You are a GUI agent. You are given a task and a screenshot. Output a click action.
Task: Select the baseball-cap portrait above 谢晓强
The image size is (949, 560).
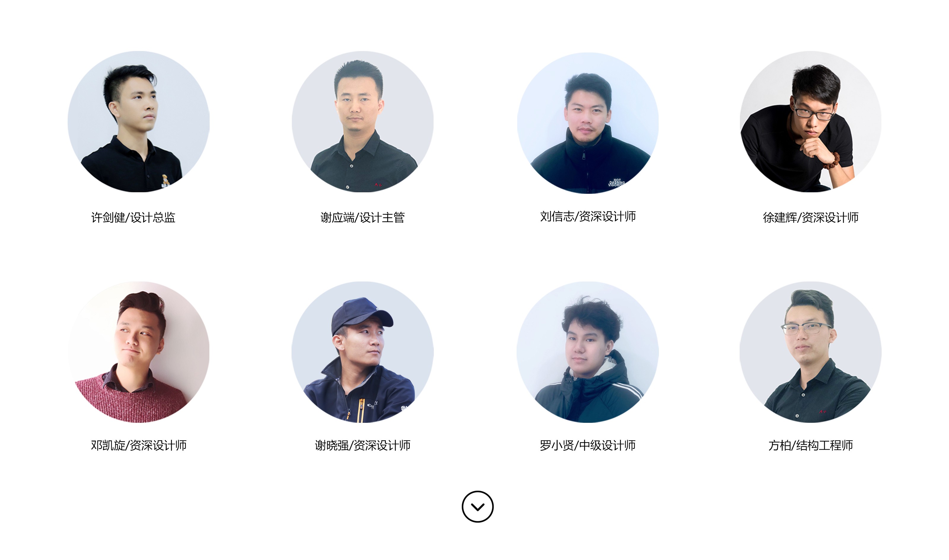coord(362,352)
